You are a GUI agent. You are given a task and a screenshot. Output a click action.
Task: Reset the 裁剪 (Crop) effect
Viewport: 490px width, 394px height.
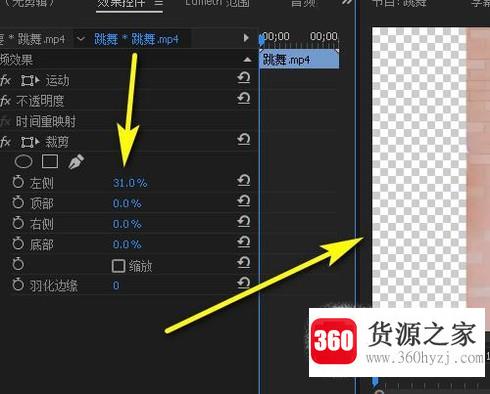[244, 139]
